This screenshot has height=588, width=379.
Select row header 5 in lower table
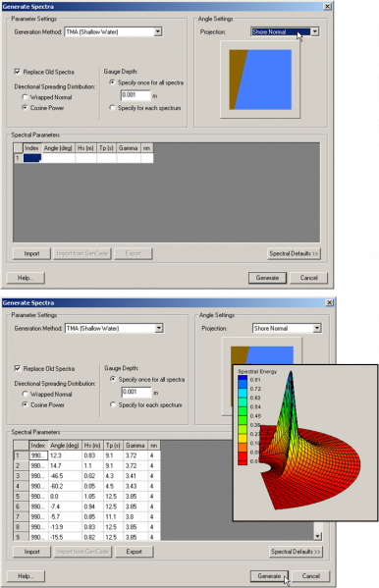click(x=21, y=496)
